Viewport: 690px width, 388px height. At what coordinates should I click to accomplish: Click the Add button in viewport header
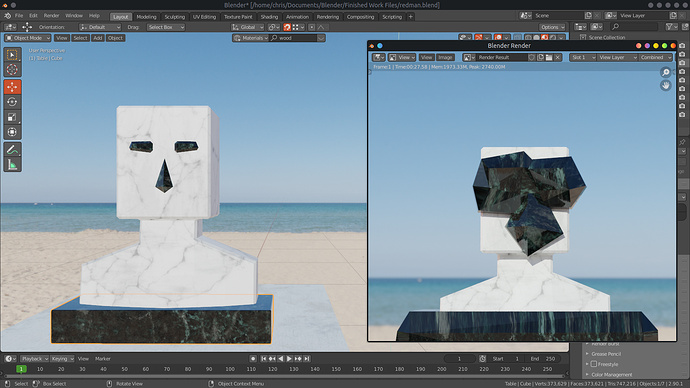(x=97, y=38)
